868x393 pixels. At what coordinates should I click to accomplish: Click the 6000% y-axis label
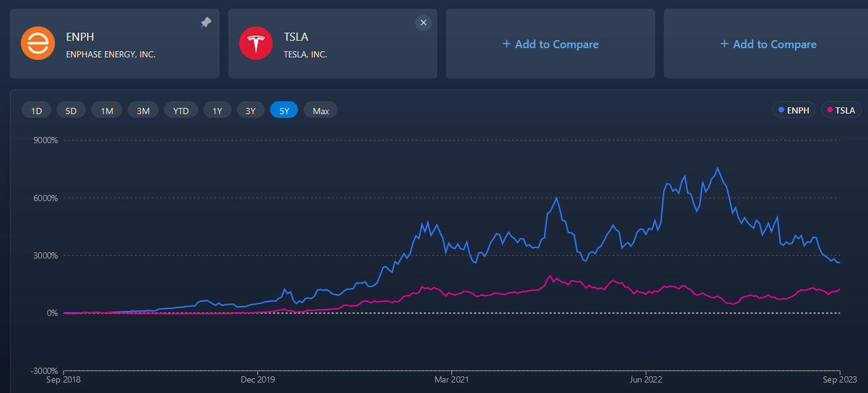click(45, 198)
